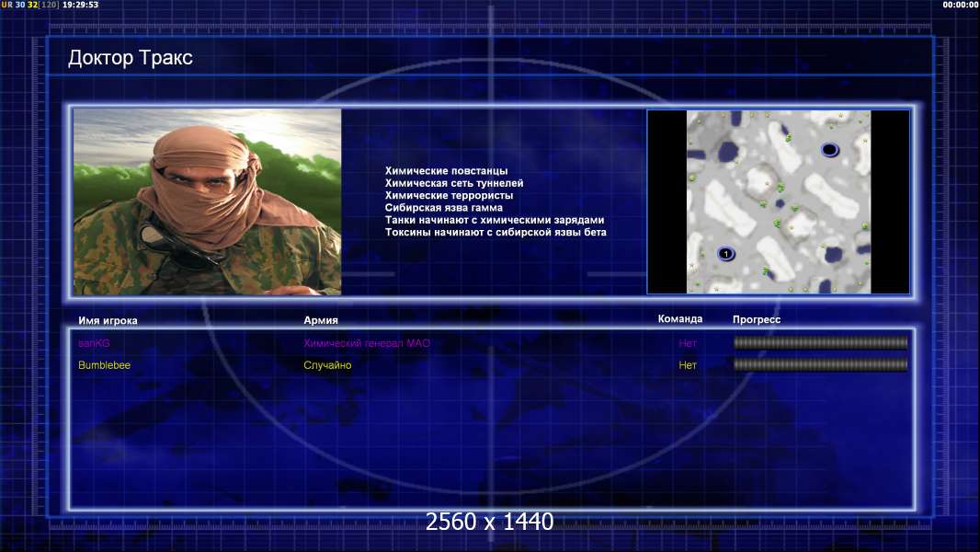The width and height of the screenshot is (980, 552).
Task: Click Bumblebee's loading progress bar
Action: coord(820,364)
